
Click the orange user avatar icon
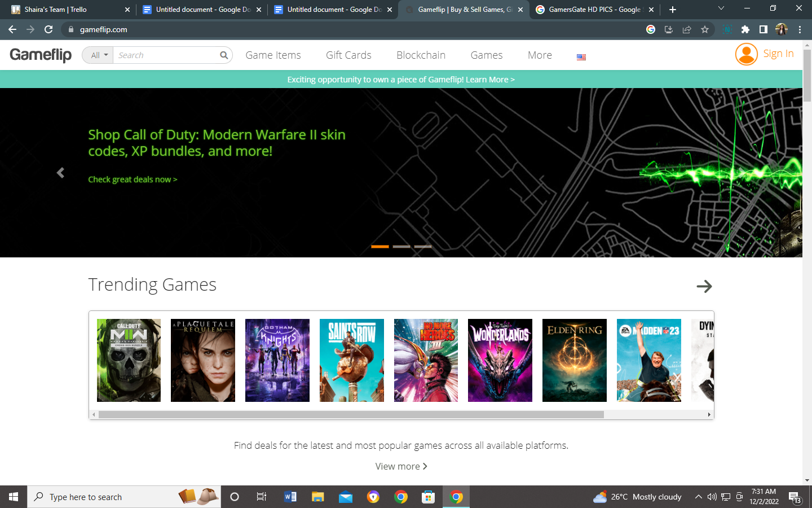pyautogui.click(x=746, y=54)
